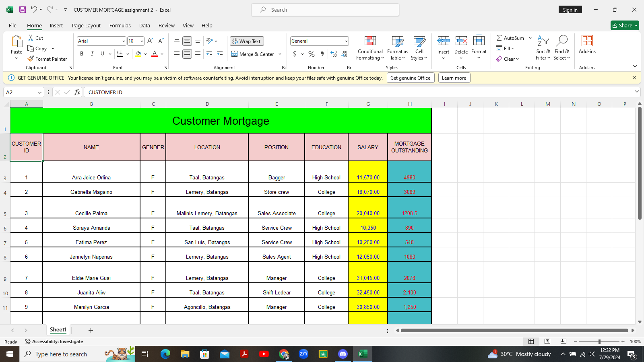Undo the last action
The width and height of the screenshot is (644, 362).
coord(34,10)
